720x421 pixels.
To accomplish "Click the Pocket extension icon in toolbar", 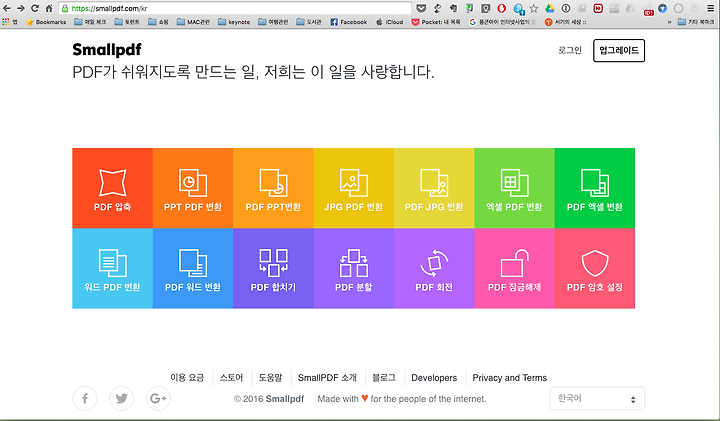I will click(x=421, y=8).
